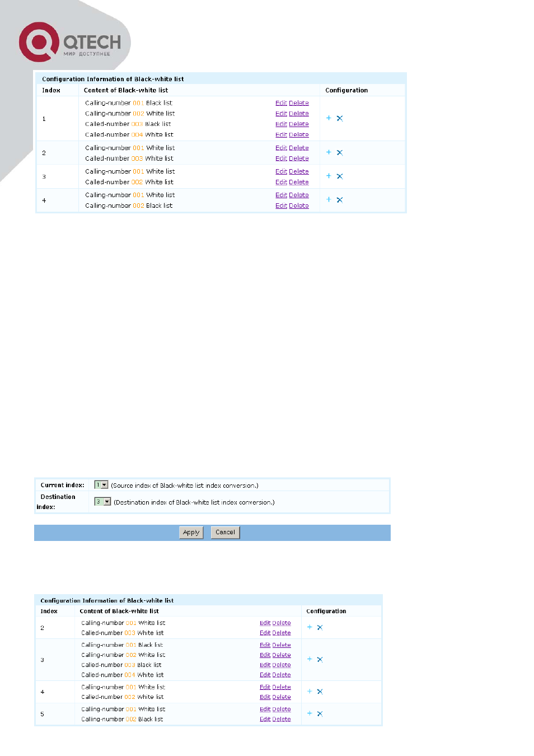Click 'Source index of Black-white list index conversion' text
The width and height of the screenshot is (534, 756).
[185, 486]
